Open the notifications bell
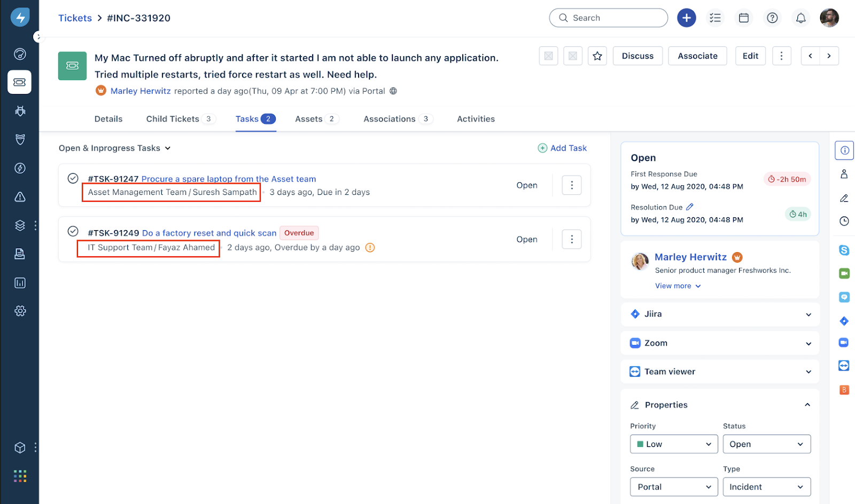The width and height of the screenshot is (855, 504). tap(800, 18)
